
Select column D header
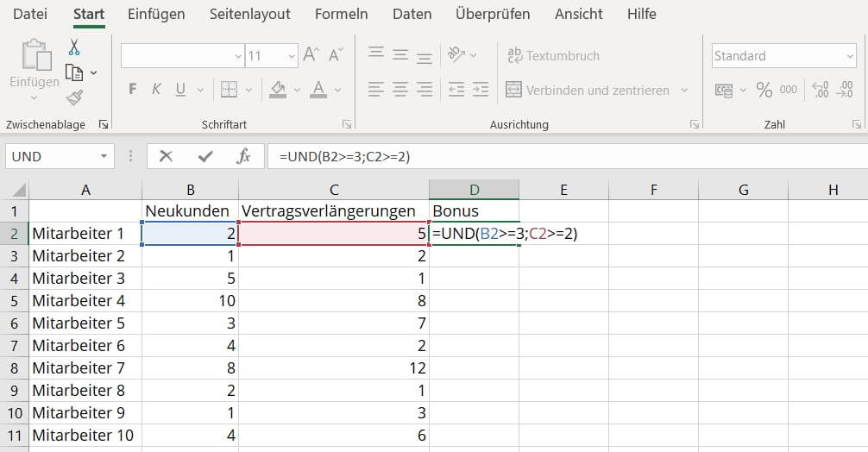pos(474,190)
